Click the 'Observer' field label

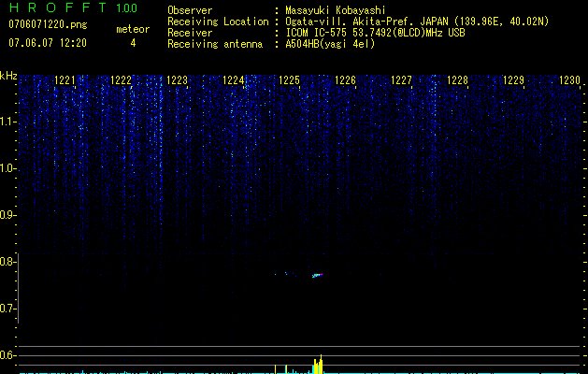190,10
